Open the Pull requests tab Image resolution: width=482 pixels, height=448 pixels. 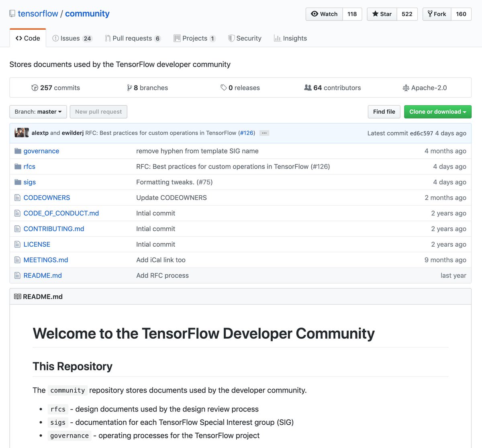coord(133,38)
